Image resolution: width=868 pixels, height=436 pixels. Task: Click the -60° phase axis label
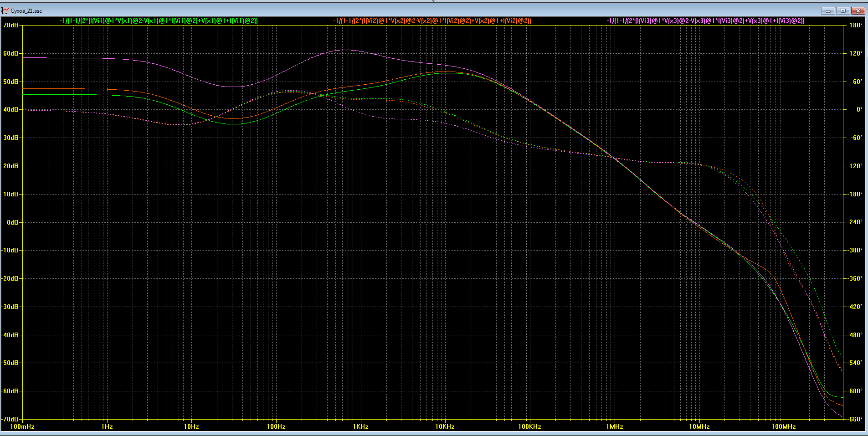click(x=856, y=138)
